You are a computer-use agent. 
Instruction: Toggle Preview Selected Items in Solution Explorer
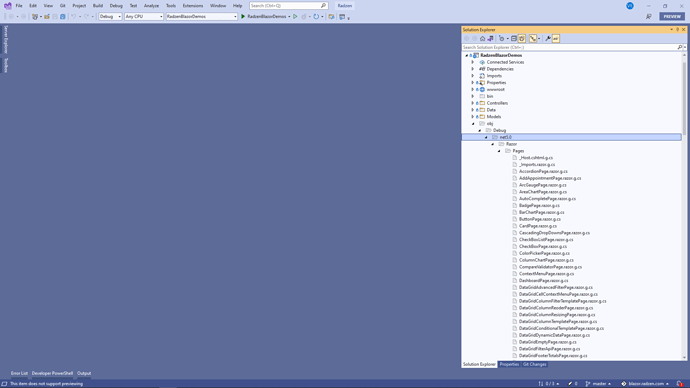(556, 39)
